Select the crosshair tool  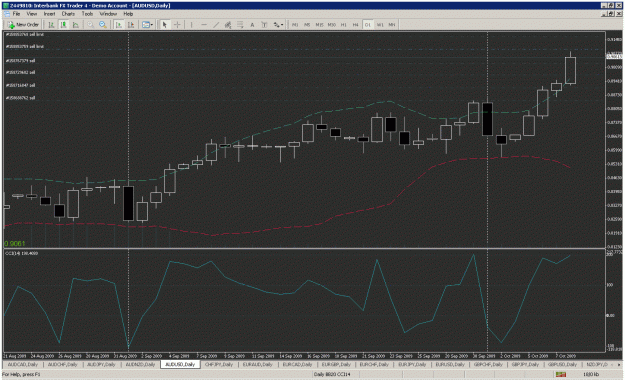[177, 25]
